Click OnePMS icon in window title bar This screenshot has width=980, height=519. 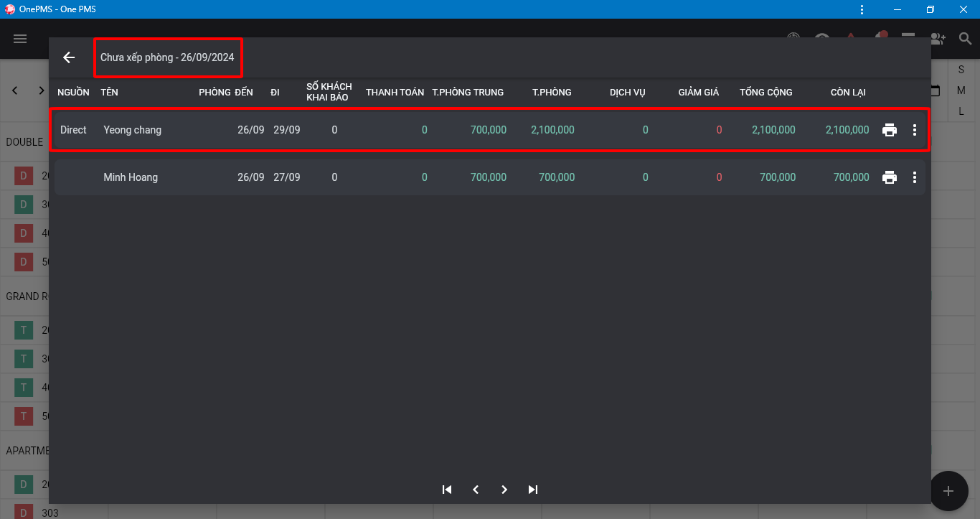pyautogui.click(x=10, y=9)
